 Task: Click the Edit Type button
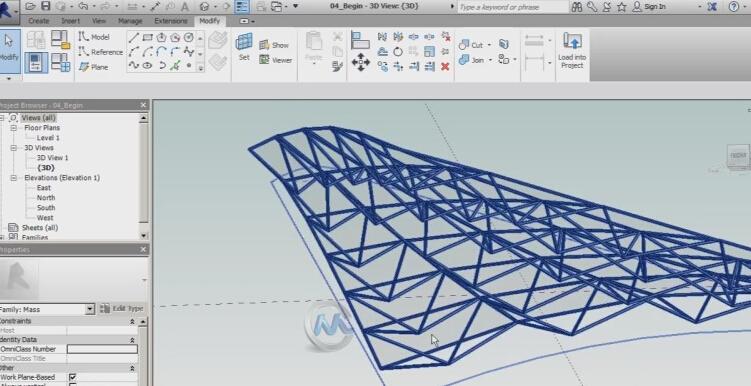click(x=122, y=309)
